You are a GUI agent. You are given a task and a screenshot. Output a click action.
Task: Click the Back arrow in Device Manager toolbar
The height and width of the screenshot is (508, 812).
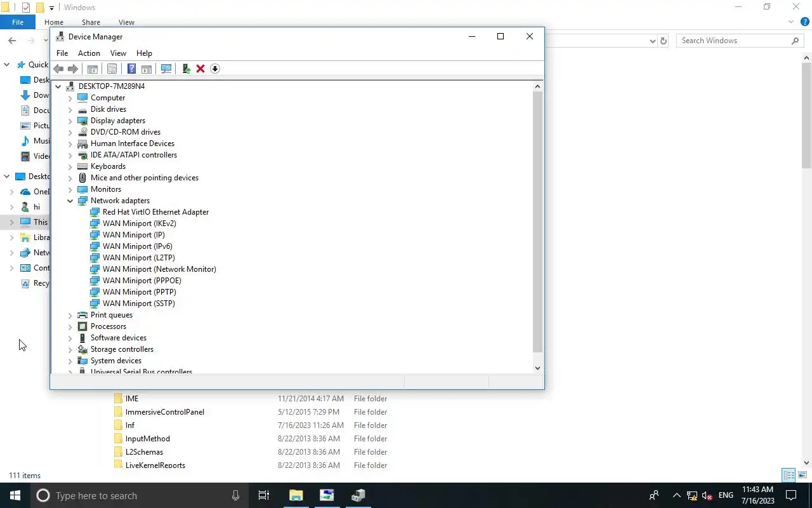pyautogui.click(x=58, y=69)
